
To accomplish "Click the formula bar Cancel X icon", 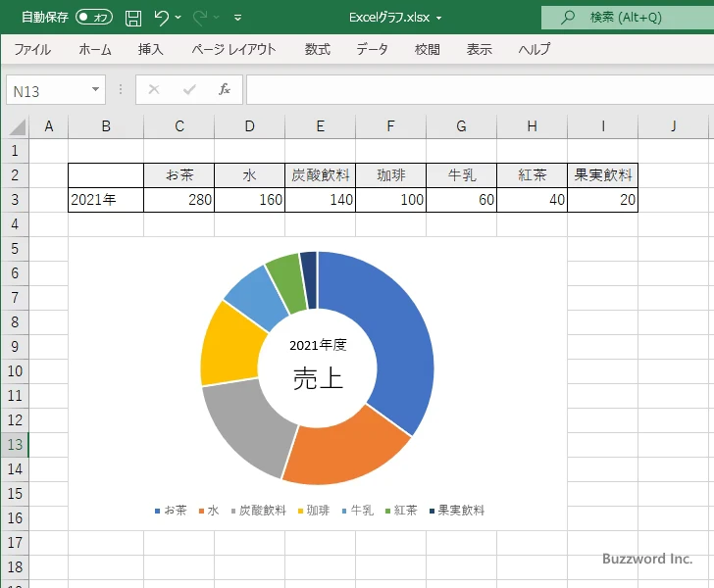I will point(154,89).
